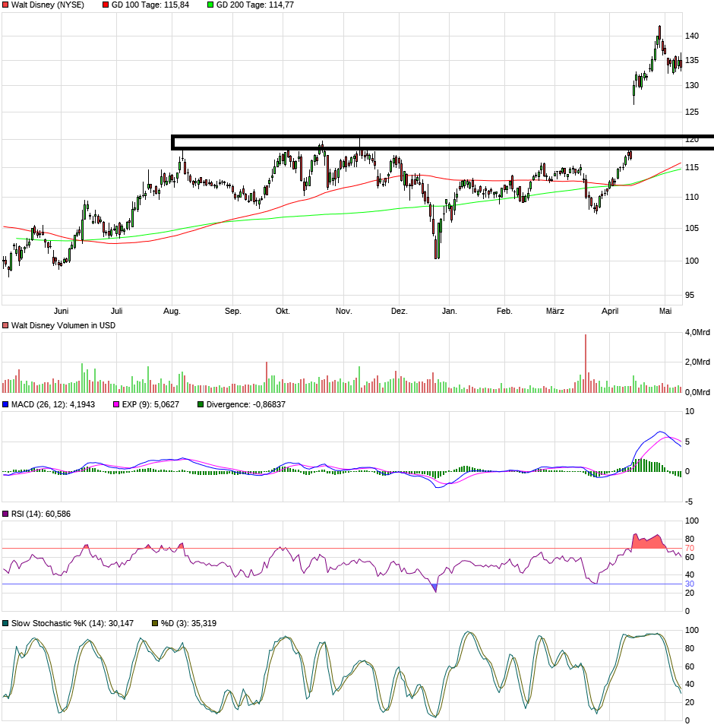The width and height of the screenshot is (714, 728).
Task: Click the Walt Disney Volumen legend swatch
Action: 5,325
